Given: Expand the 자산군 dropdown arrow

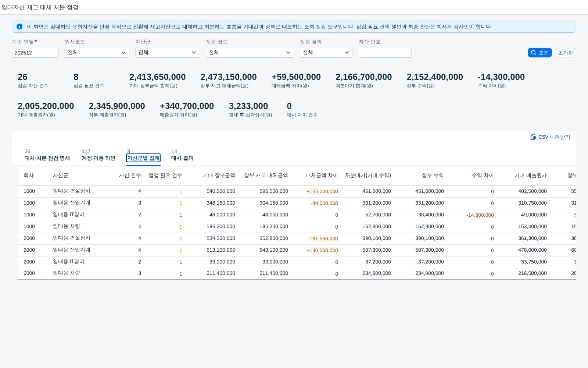Looking at the screenshot, I should [194, 53].
